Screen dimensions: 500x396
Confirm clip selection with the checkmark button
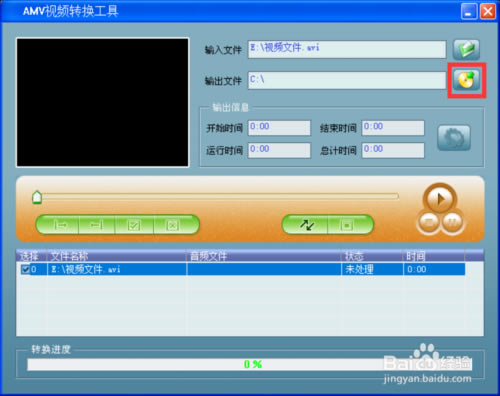point(134,225)
